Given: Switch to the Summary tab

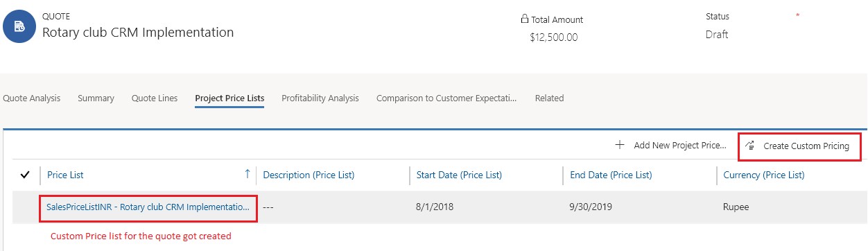Looking at the screenshot, I should pos(96,98).
